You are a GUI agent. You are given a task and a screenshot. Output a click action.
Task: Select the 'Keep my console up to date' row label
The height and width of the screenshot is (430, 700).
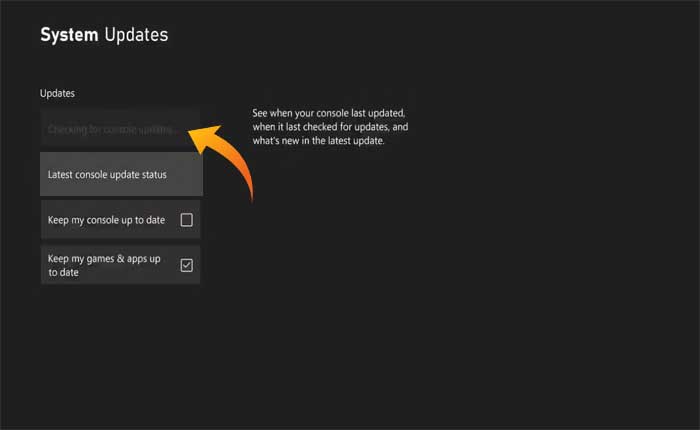pyautogui.click(x=106, y=219)
